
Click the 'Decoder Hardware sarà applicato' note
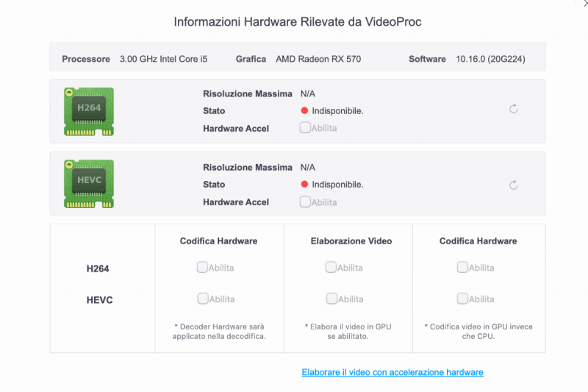click(219, 331)
